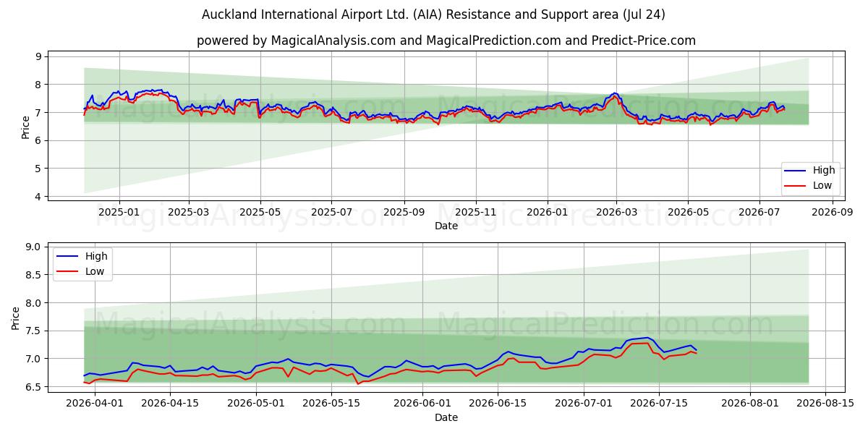This screenshot has height=434, width=868.
Task: Click the '2026-03' x-axis tick label
Action: (616, 213)
